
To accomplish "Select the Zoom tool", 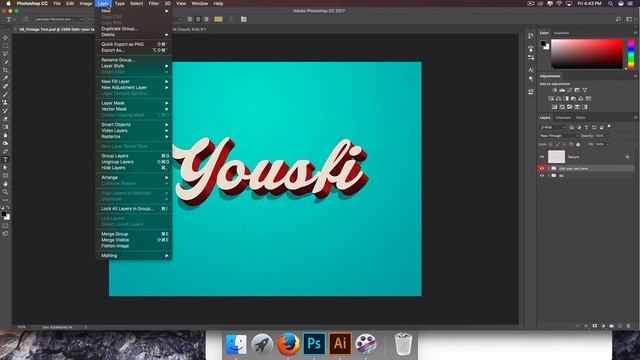I will click(5, 192).
